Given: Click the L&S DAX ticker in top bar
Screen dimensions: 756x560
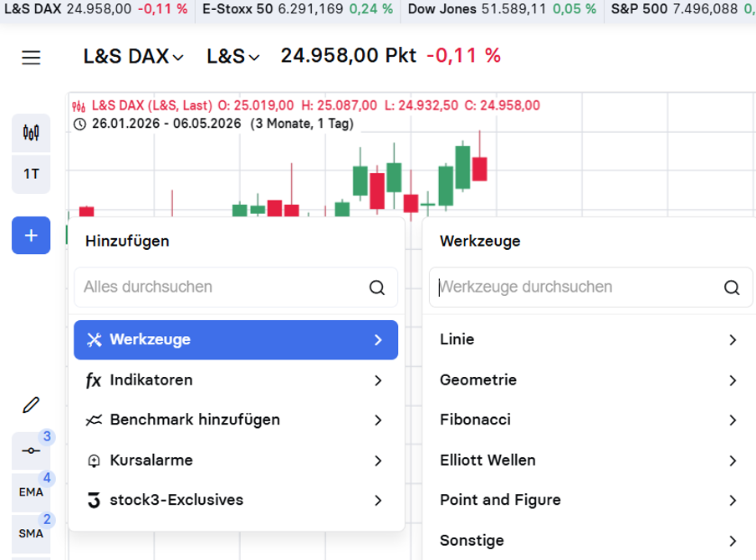Looking at the screenshot, I should click(x=95, y=9).
